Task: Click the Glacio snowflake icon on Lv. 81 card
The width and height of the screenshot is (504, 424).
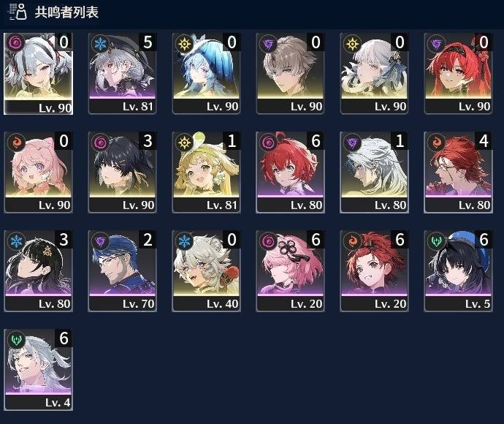Action: point(100,43)
